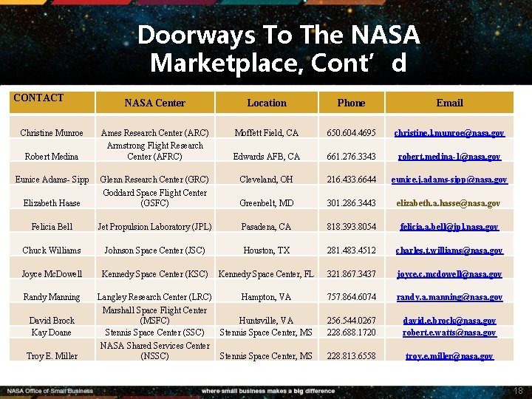Open christine.l.munroe@nasa.gov email link
532x399 pixels.
click(449, 133)
